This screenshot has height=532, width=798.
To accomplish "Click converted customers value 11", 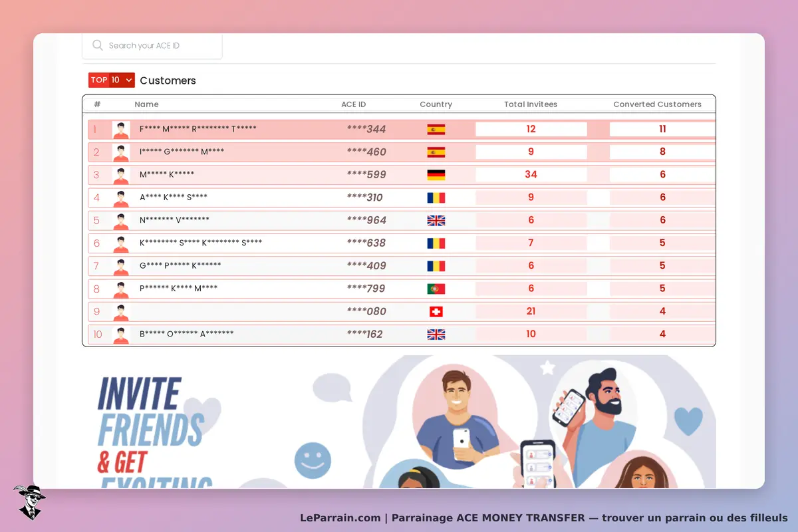I will coord(662,129).
